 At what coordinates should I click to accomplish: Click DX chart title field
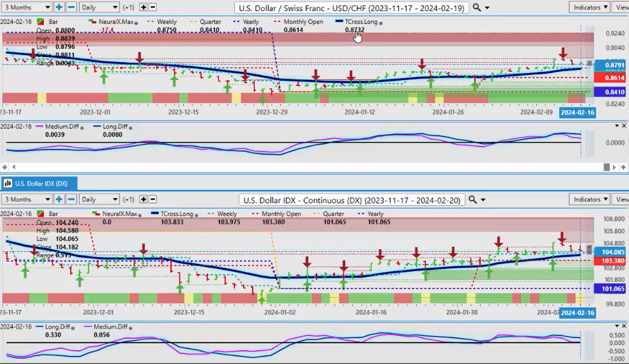point(351,200)
